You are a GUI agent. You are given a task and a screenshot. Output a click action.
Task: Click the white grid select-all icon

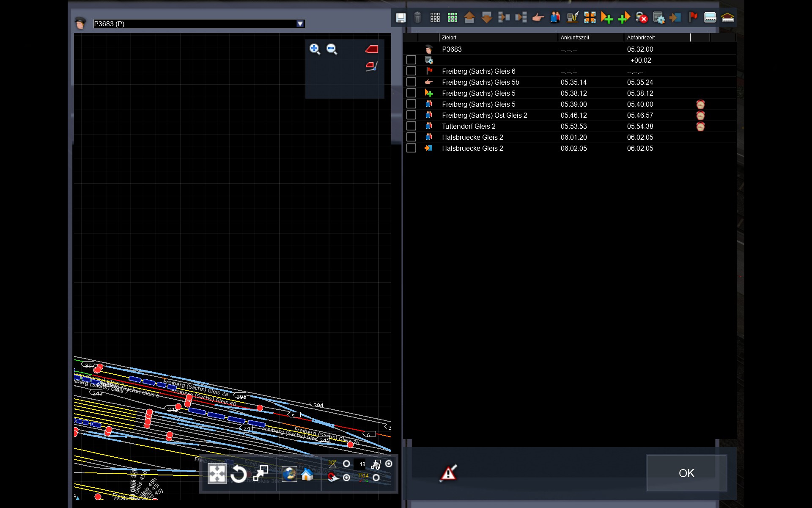pyautogui.click(x=435, y=17)
